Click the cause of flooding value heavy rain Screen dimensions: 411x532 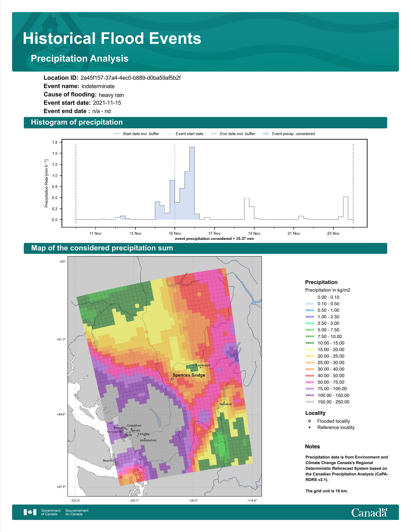click(x=111, y=95)
